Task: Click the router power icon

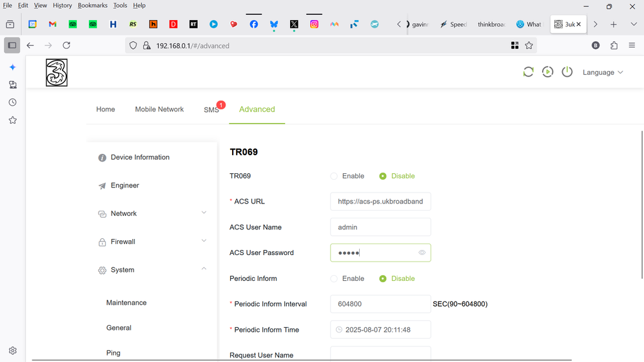Action: pyautogui.click(x=567, y=72)
